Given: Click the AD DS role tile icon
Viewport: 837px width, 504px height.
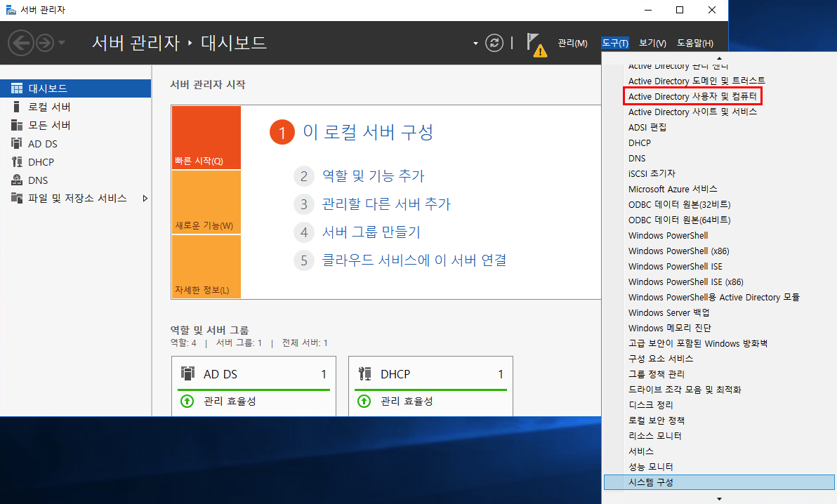Looking at the screenshot, I should (188, 373).
